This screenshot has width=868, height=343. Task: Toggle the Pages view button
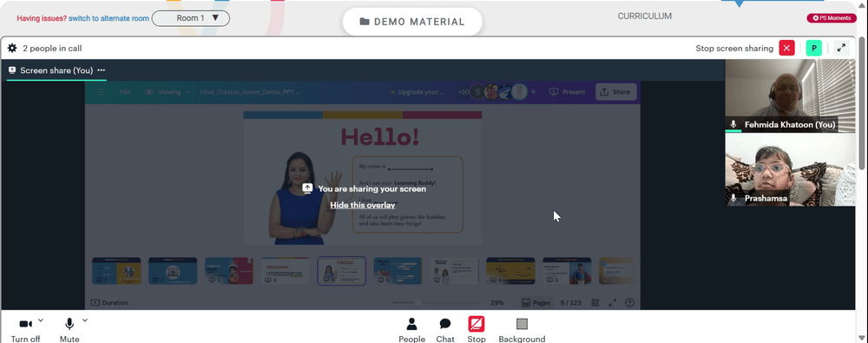(x=536, y=302)
